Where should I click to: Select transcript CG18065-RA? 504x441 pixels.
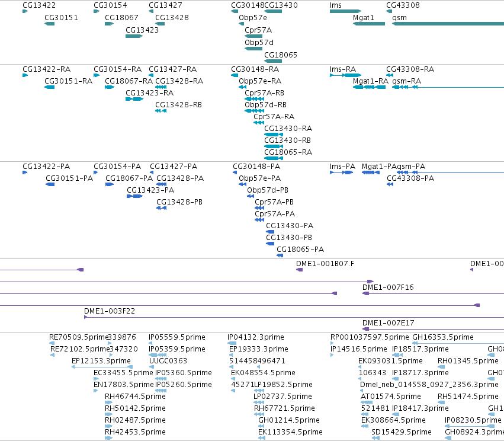(274, 159)
